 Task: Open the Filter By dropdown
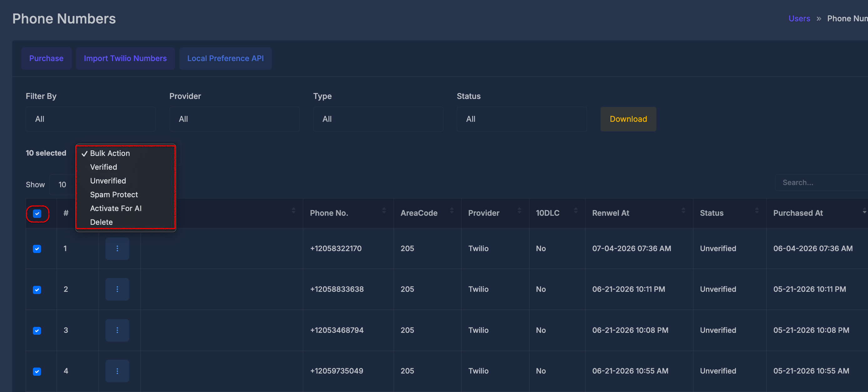pos(91,119)
